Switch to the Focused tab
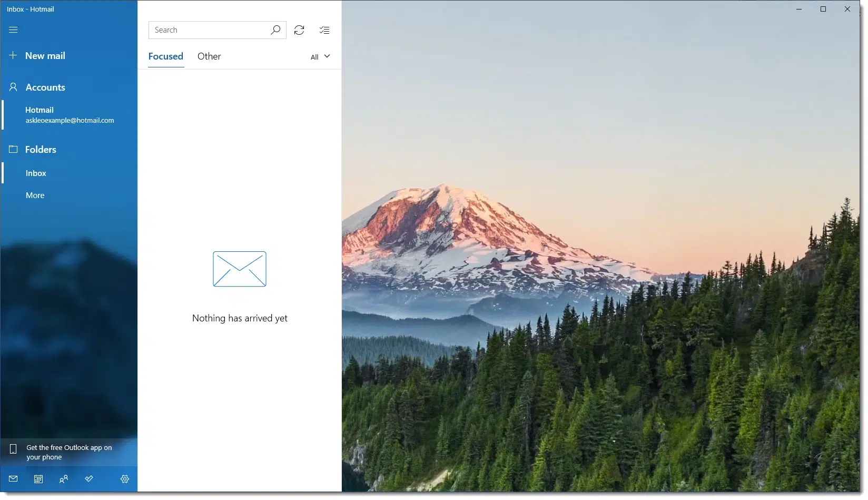The image size is (868, 500). 166,56
